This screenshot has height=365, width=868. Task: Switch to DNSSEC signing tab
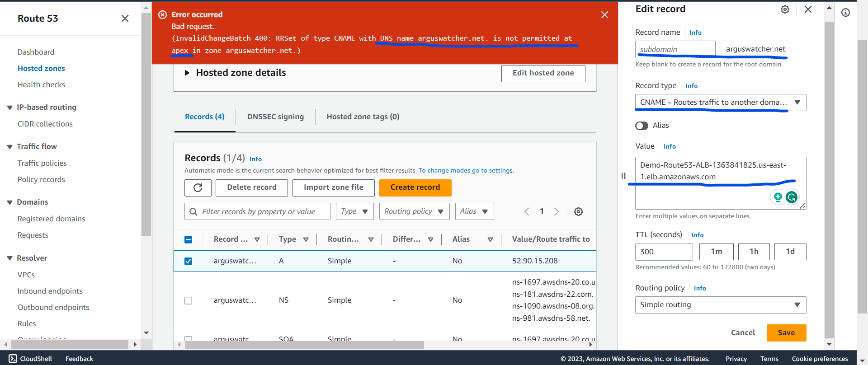click(275, 117)
